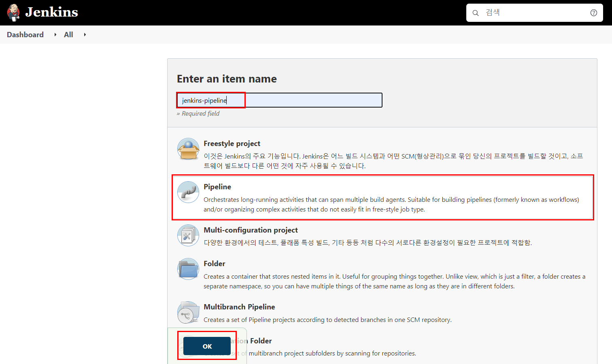Click the item name input field

tap(279, 100)
